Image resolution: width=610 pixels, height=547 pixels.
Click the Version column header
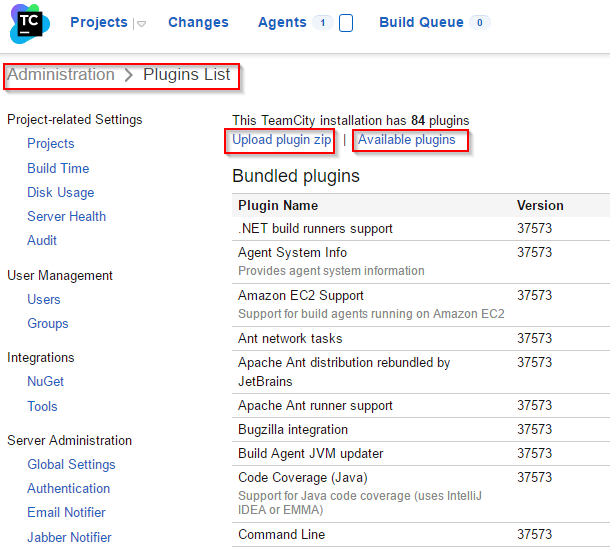click(x=540, y=205)
